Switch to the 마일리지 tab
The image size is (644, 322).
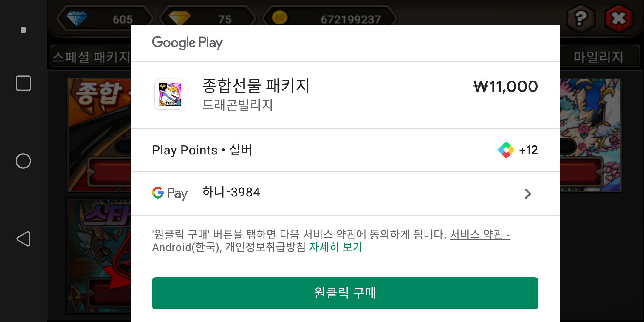point(598,57)
